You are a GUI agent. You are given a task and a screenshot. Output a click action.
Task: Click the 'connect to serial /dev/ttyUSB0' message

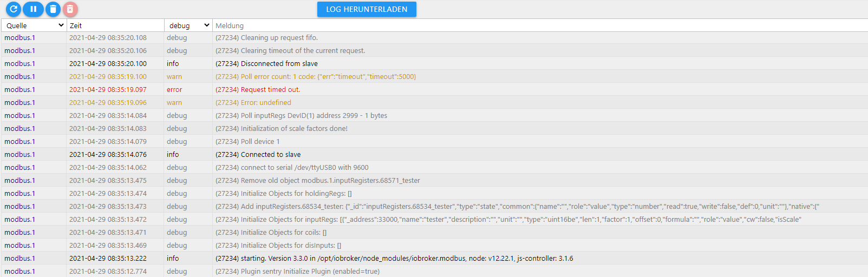(292, 167)
